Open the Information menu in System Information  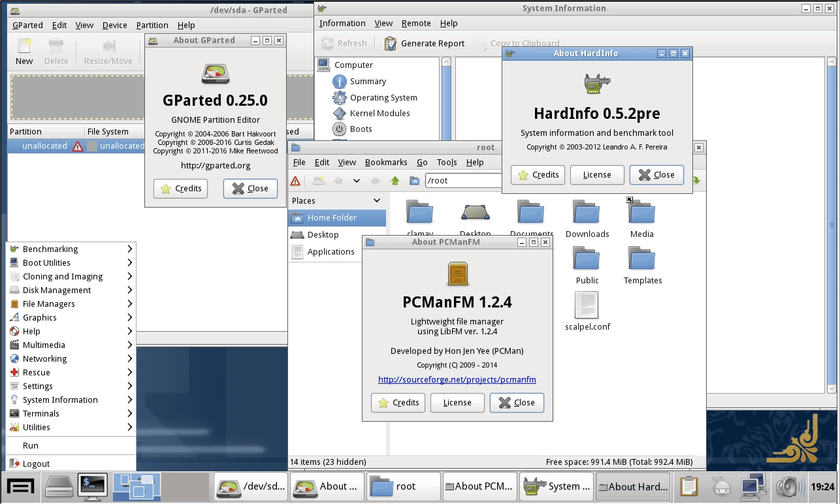[x=342, y=23]
